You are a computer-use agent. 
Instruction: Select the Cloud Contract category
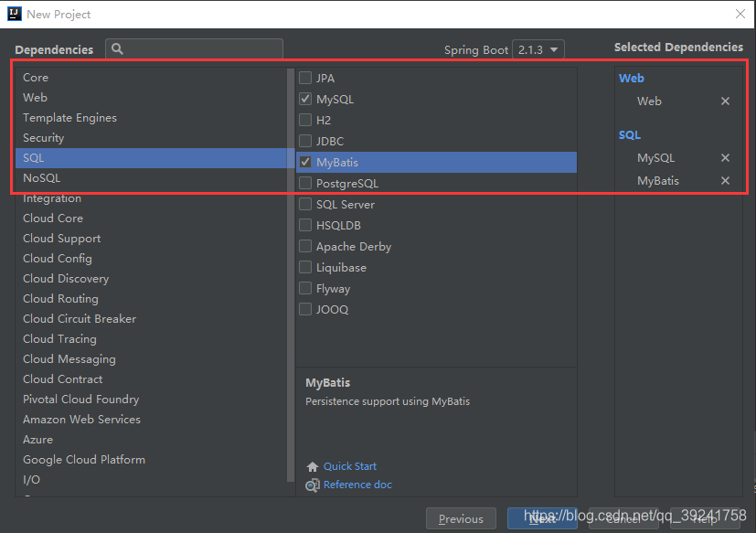coord(152,379)
